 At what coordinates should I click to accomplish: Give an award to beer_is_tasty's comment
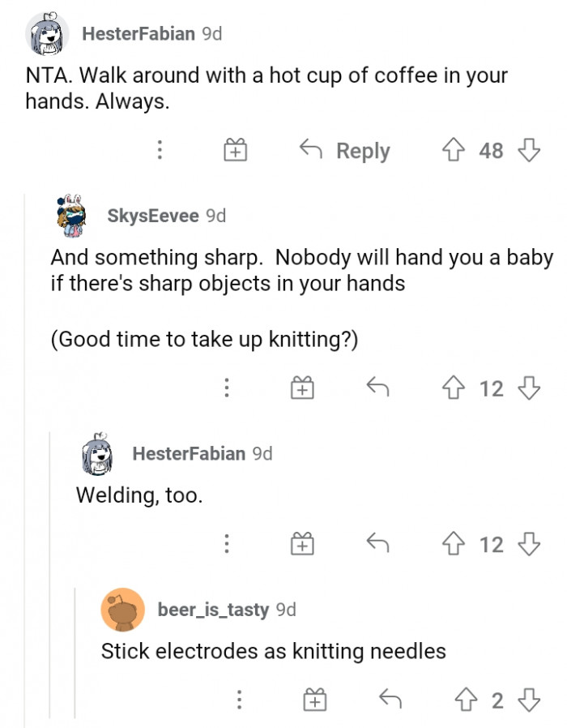pyautogui.click(x=315, y=699)
